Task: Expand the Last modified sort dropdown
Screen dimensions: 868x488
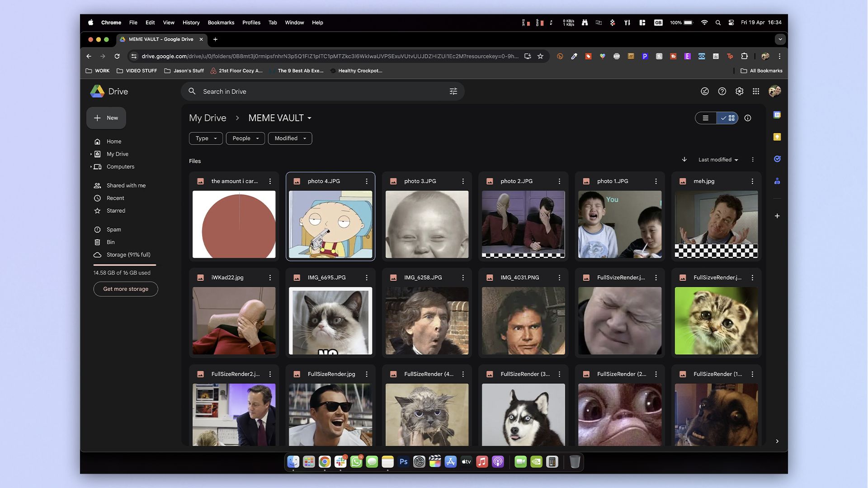Action: pos(717,160)
